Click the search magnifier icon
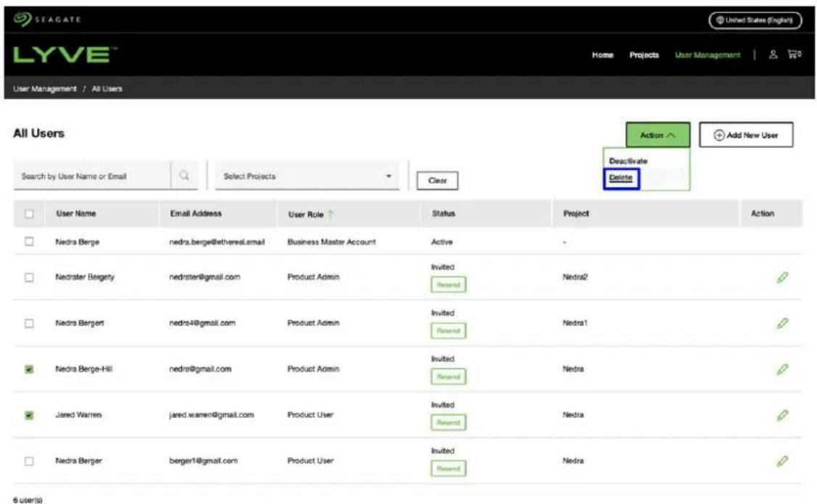The height and width of the screenshot is (504, 817). pos(184,175)
